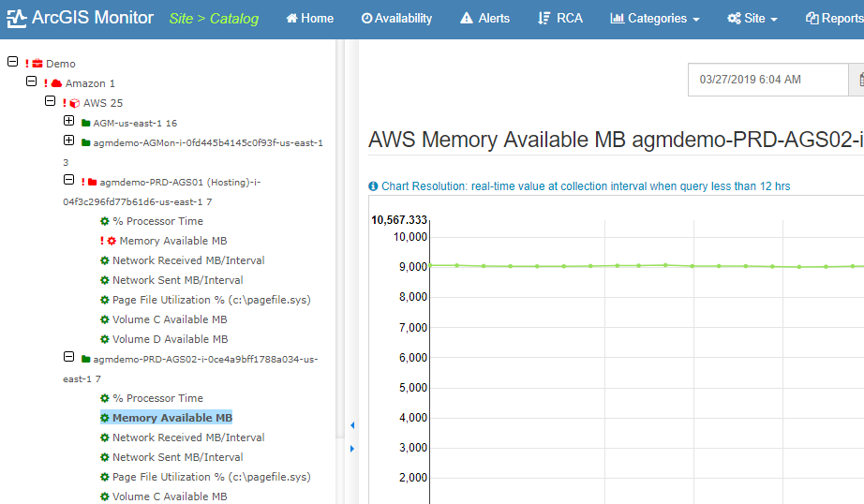Viewport: 864px width, 504px height.
Task: Click red gear icon of AGS01 Memory Available MB
Action: (112, 241)
